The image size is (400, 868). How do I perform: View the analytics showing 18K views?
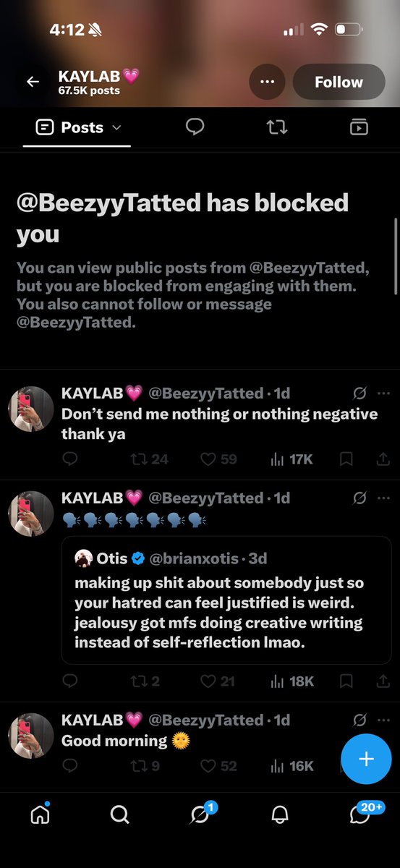pyautogui.click(x=292, y=681)
